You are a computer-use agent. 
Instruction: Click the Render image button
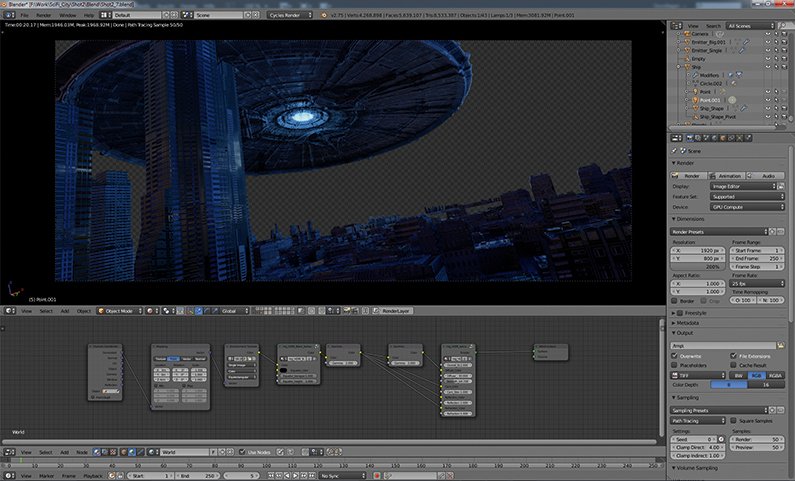point(689,175)
